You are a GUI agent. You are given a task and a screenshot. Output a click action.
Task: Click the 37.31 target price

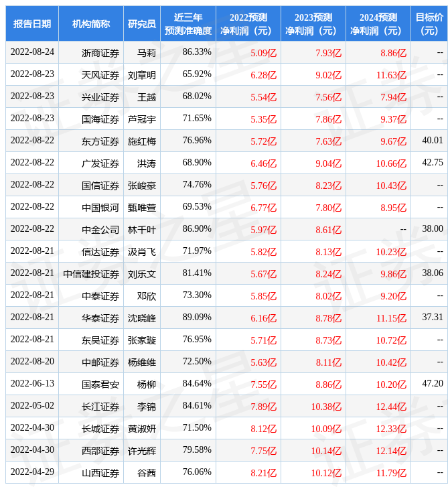click(433, 318)
